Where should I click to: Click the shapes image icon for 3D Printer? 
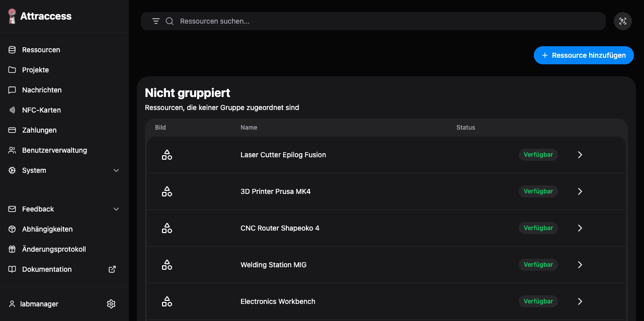pyautogui.click(x=167, y=191)
